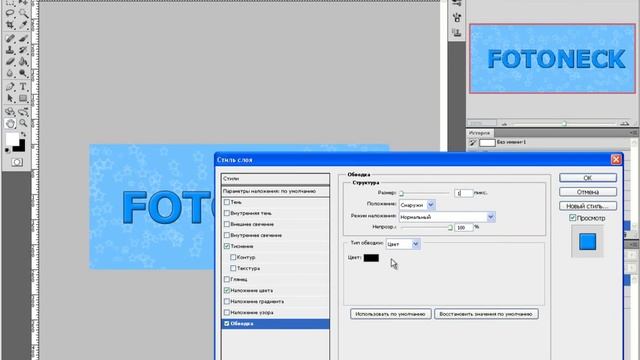
Task: Enable the Внешнее свечение checkbox
Action: pos(227,224)
